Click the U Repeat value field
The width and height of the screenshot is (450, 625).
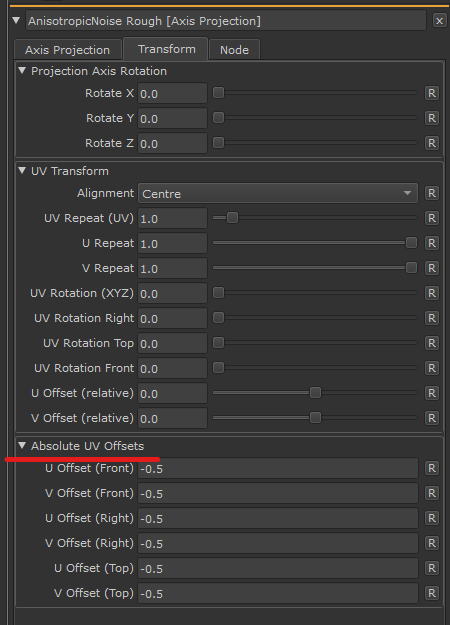[x=172, y=243]
